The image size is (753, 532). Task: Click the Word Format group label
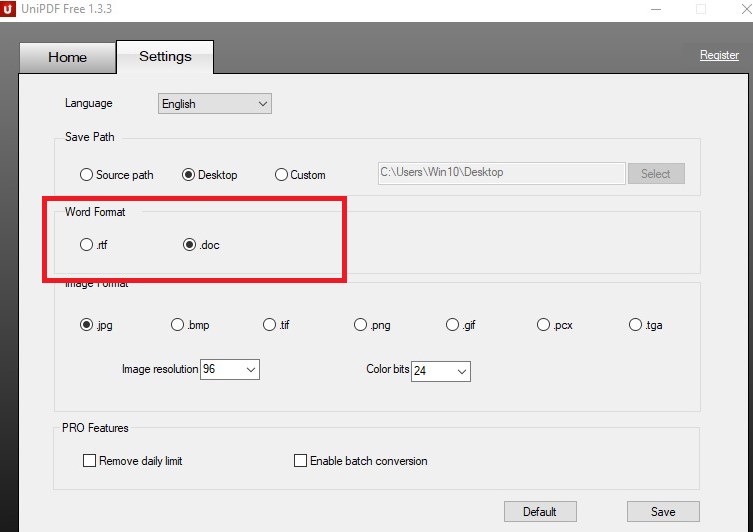(x=95, y=212)
